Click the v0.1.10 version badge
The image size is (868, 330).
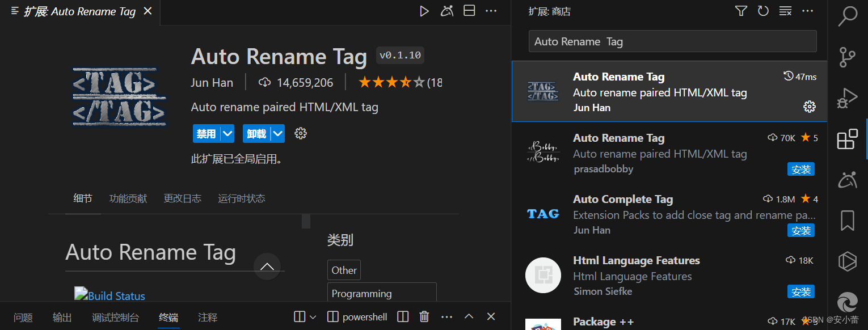[x=400, y=56]
